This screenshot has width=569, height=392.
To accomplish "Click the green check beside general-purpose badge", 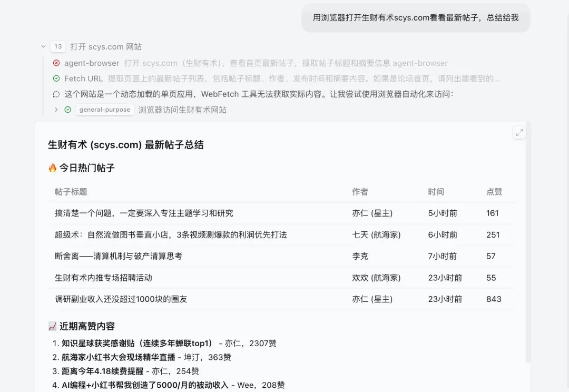I will pos(67,110).
